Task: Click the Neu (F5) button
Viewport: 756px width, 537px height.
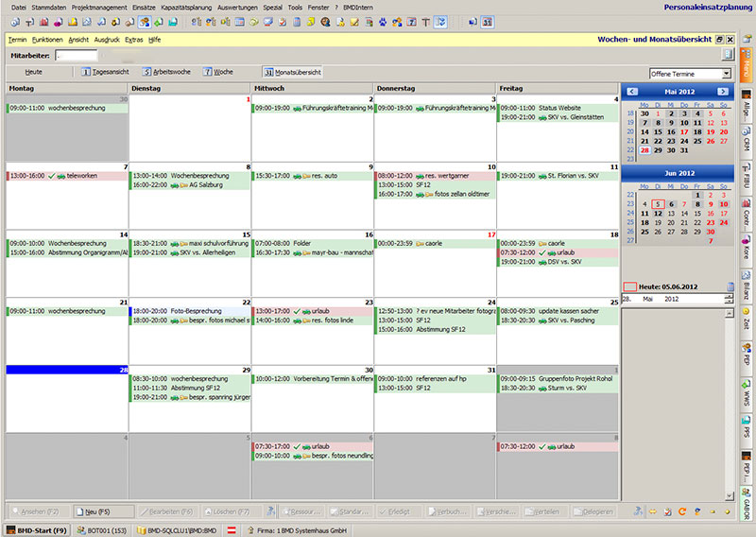Action: (x=93, y=511)
